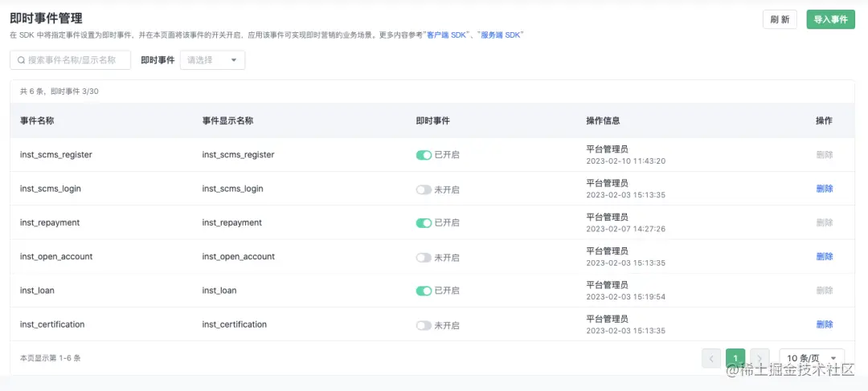Click greyed 删除 for inst_loan
Viewport: 868px width, 391px height.
825,291
